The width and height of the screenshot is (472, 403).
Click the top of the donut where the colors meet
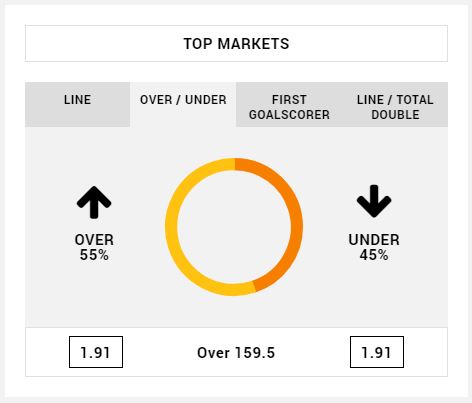coord(235,164)
